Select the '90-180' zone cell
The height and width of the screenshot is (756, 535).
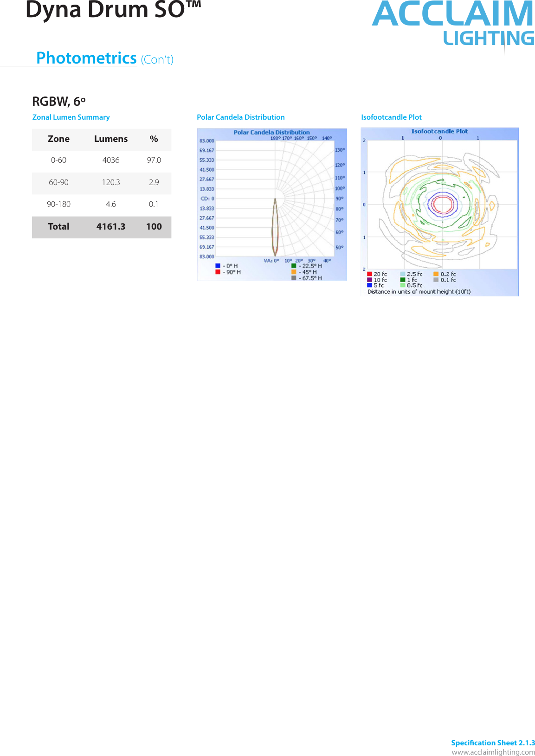pyautogui.click(x=58, y=205)
